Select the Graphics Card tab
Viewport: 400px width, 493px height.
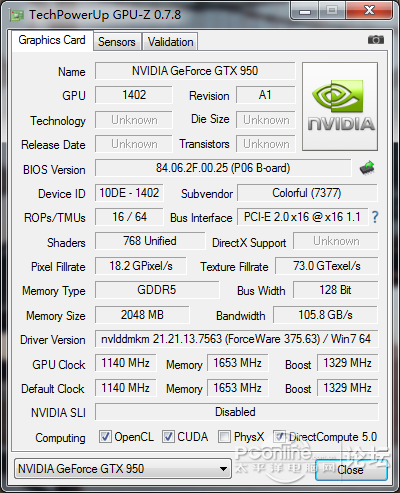coord(52,40)
